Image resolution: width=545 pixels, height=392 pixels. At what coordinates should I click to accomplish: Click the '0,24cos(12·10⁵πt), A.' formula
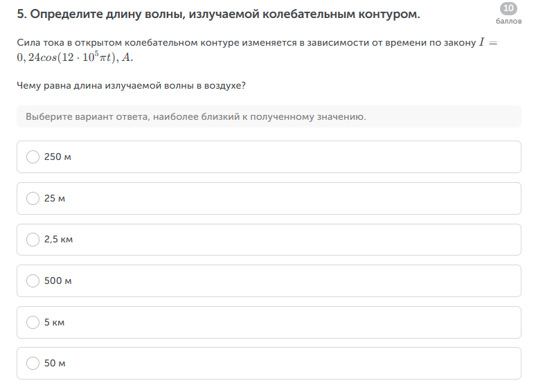point(75,57)
